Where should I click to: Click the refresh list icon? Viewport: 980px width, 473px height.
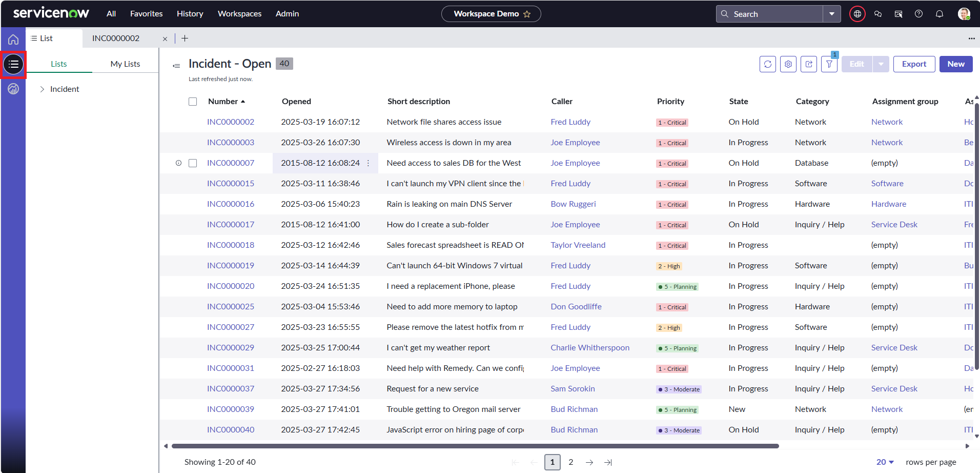coord(767,64)
